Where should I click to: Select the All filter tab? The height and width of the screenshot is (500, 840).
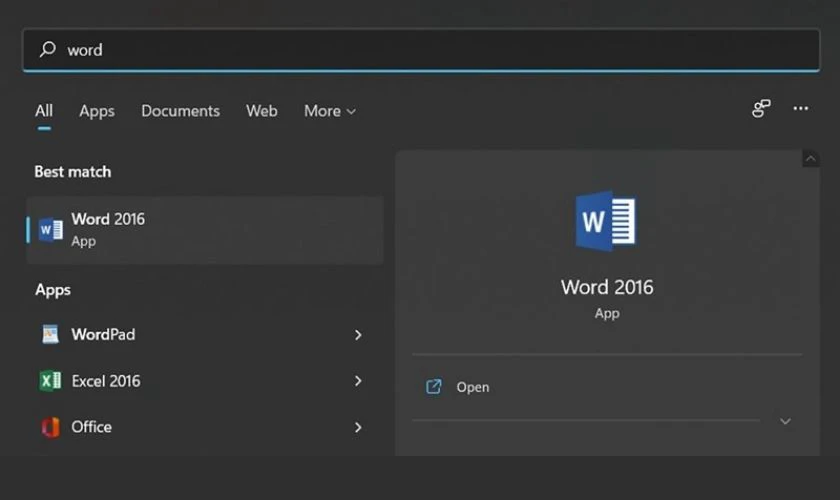click(x=44, y=111)
